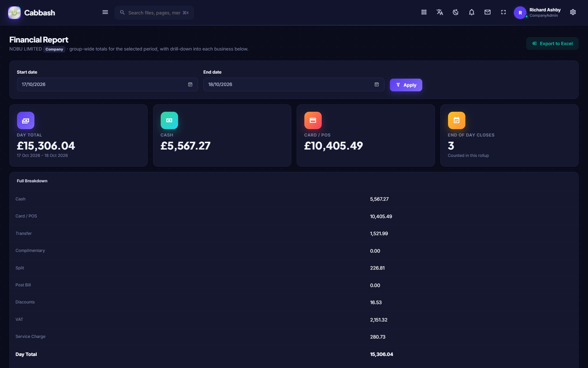588x368 pixels.
Task: Click the Start date field 17/10/2026
Action: (107, 85)
